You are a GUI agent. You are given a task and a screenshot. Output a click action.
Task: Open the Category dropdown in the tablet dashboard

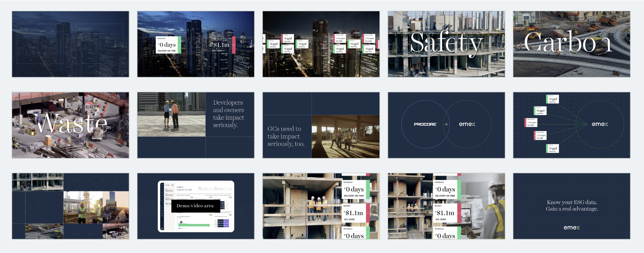206,189
